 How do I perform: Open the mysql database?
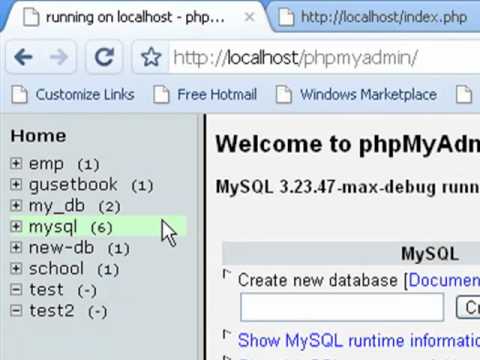(x=53, y=227)
